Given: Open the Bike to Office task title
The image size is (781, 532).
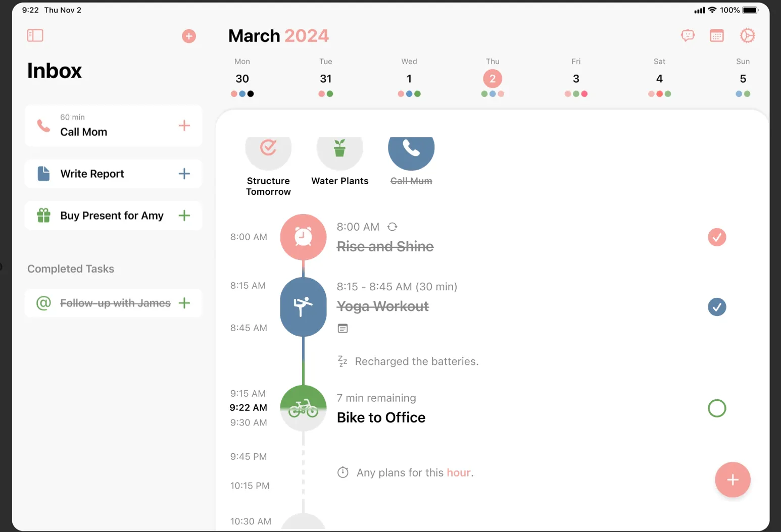Looking at the screenshot, I should point(381,417).
